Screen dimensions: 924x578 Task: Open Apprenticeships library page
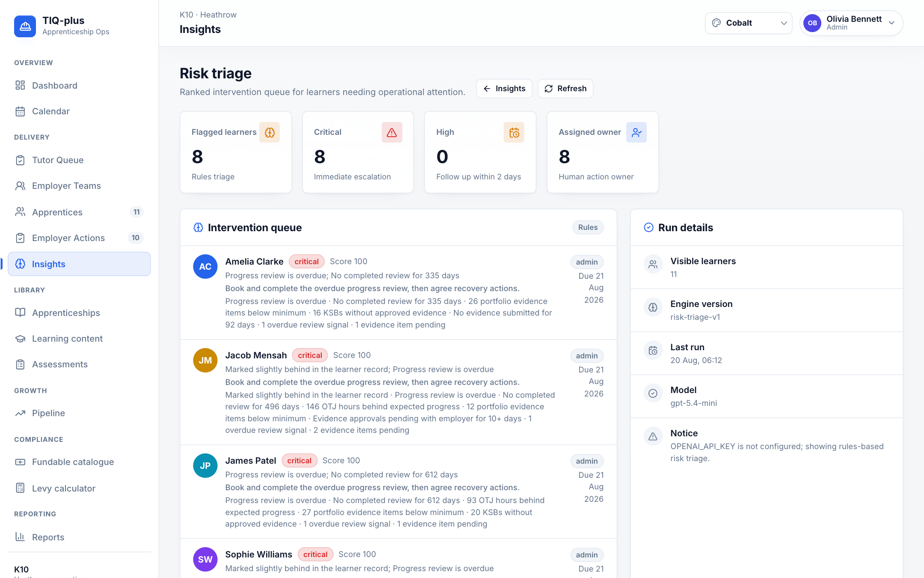pyautogui.click(x=79, y=313)
